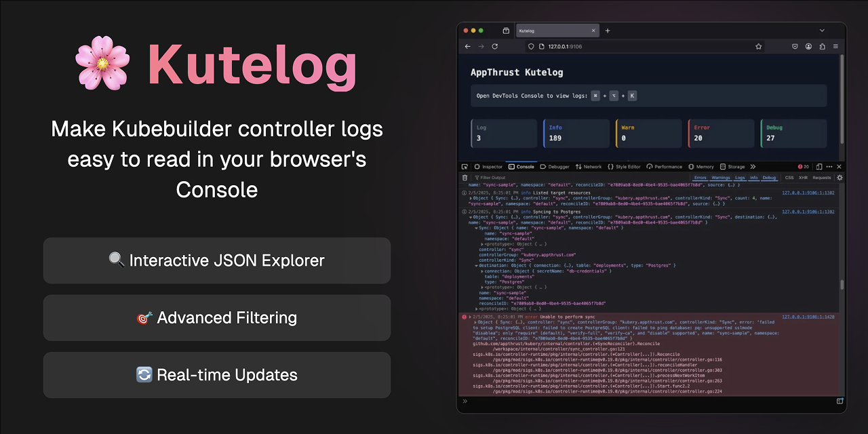Toggle the Logs console filter
Image resolution: width=868 pixels, height=434 pixels.
[740, 178]
